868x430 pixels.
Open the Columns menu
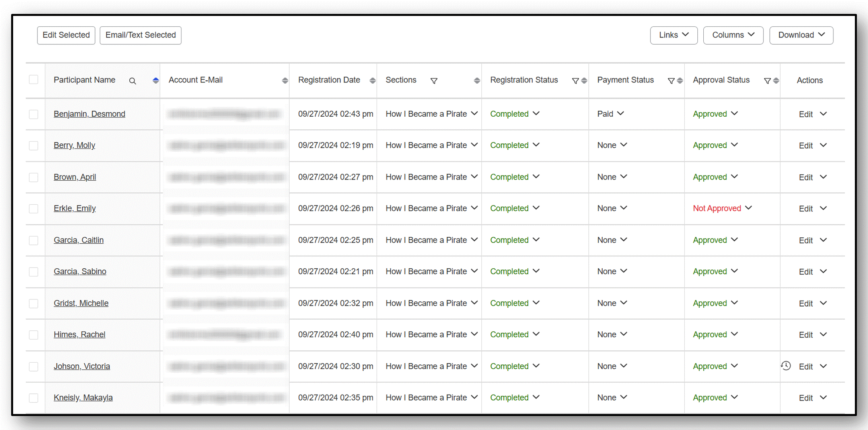click(733, 35)
